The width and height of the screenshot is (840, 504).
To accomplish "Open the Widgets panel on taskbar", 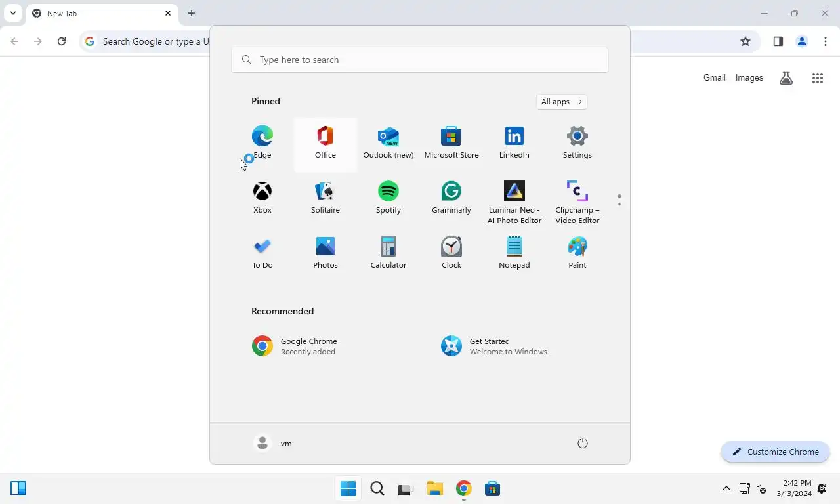I will click(x=18, y=488).
